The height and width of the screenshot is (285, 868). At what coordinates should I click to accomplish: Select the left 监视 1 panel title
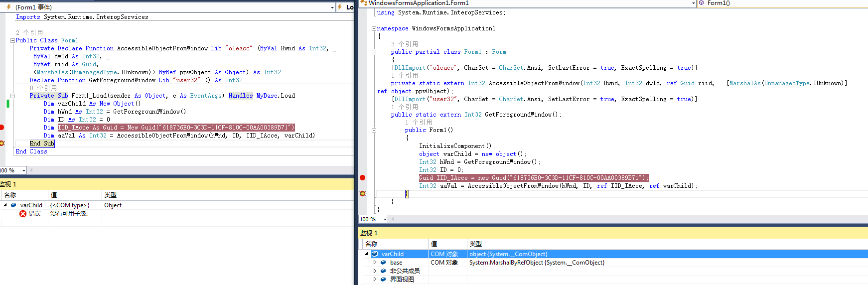(x=8, y=184)
